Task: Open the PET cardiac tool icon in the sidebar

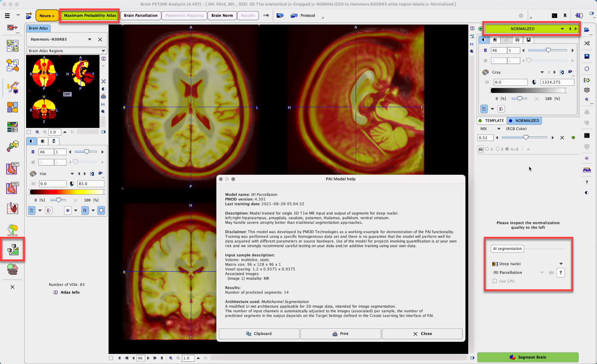Action: click(13, 168)
